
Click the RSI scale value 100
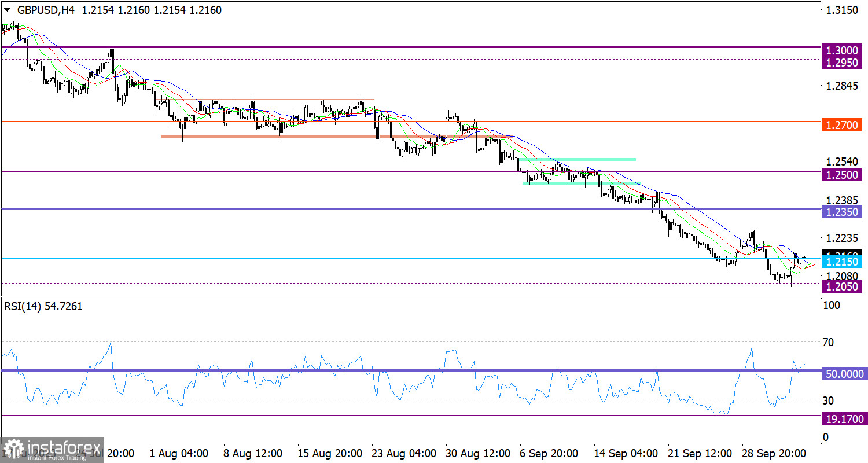(832, 306)
